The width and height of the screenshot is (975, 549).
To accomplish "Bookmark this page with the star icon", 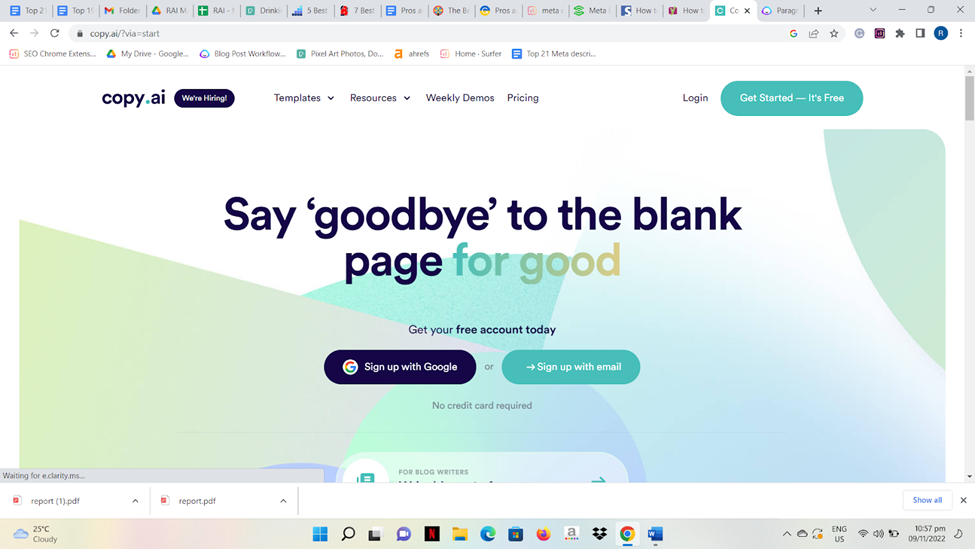I will point(834,34).
